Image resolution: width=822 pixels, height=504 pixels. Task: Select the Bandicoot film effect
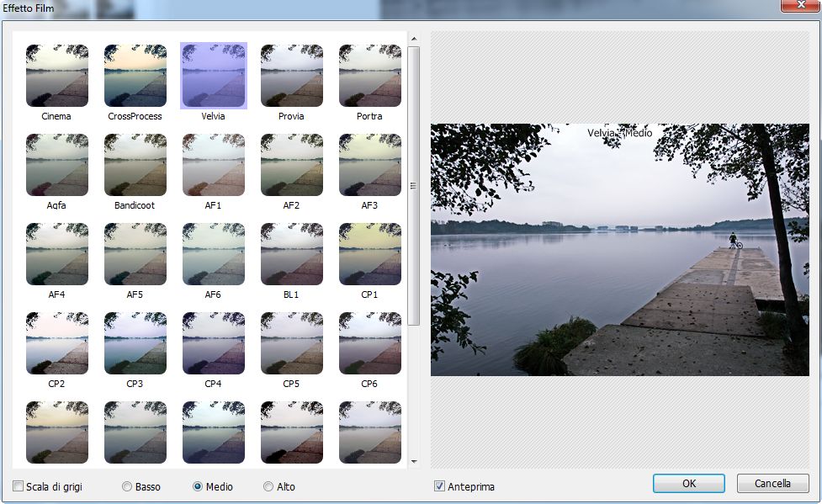[x=135, y=165]
